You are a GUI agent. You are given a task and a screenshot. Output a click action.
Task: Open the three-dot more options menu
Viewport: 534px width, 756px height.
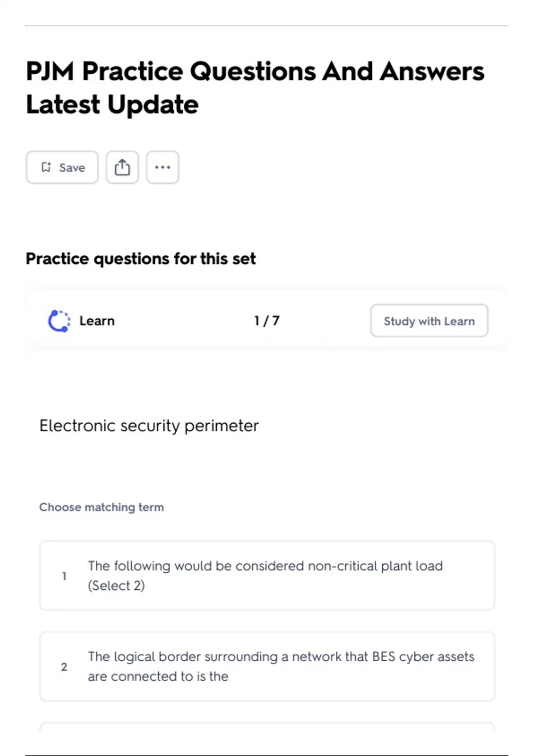162,167
